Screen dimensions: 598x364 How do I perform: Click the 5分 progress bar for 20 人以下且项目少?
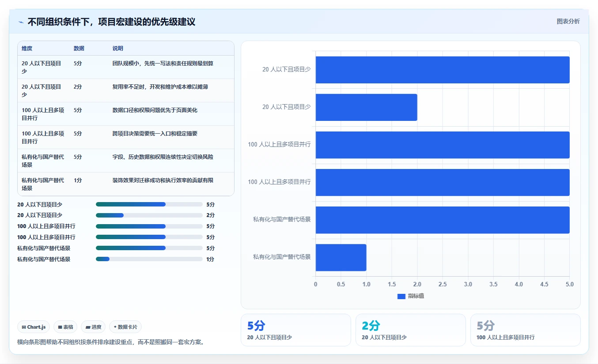(149, 204)
